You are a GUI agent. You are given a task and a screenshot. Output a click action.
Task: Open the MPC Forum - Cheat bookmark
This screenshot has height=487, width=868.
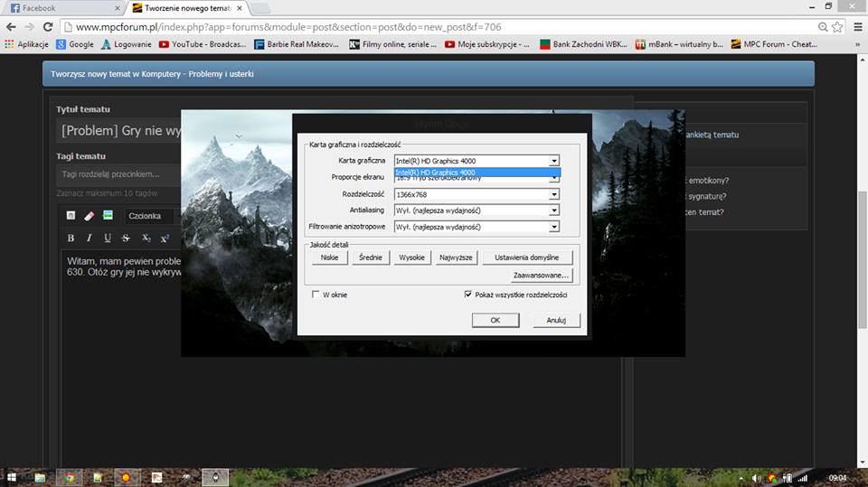tap(775, 44)
